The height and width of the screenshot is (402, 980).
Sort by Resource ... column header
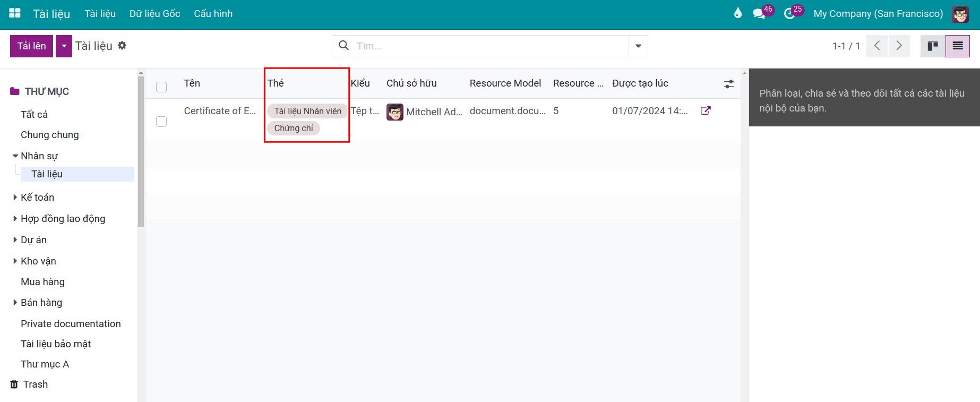pyautogui.click(x=578, y=83)
